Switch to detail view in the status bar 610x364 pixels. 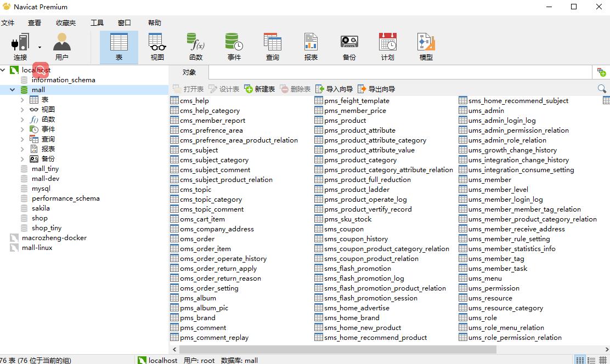pos(593,360)
